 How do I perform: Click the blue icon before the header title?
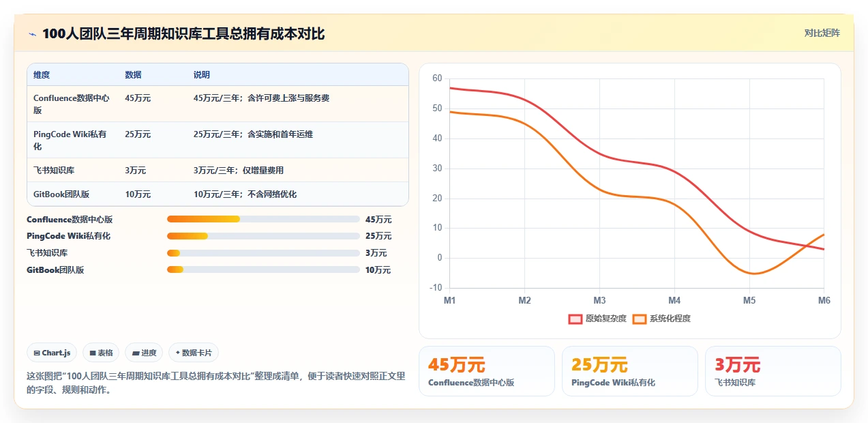[x=32, y=33]
